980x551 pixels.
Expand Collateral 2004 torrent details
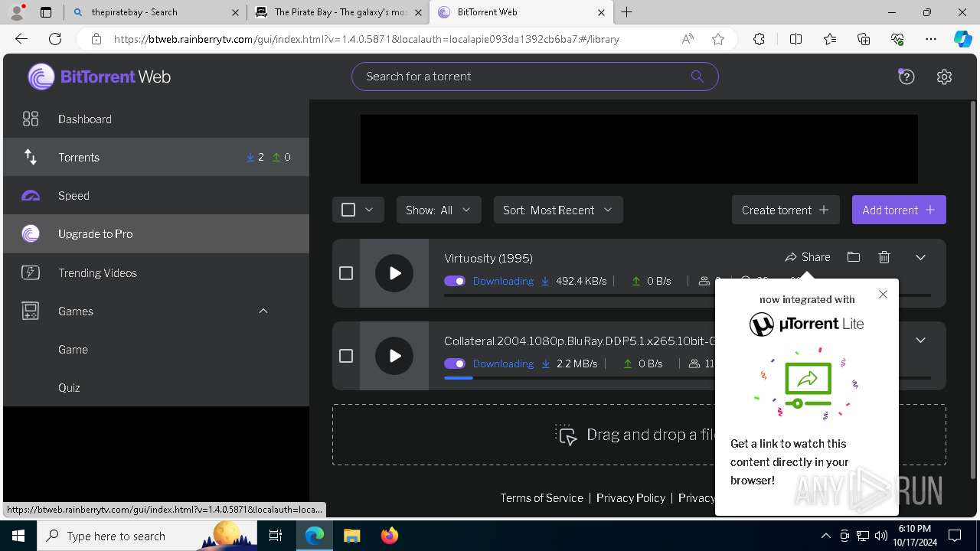point(920,340)
